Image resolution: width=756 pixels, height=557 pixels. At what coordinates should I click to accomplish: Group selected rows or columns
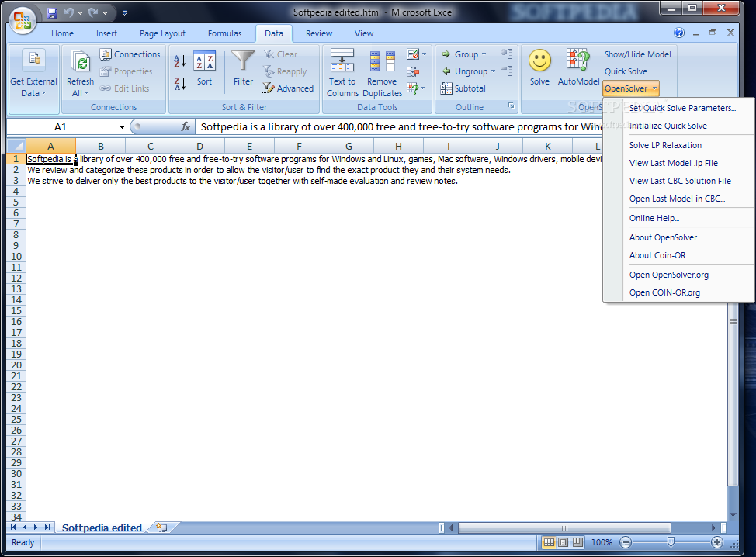pos(460,54)
